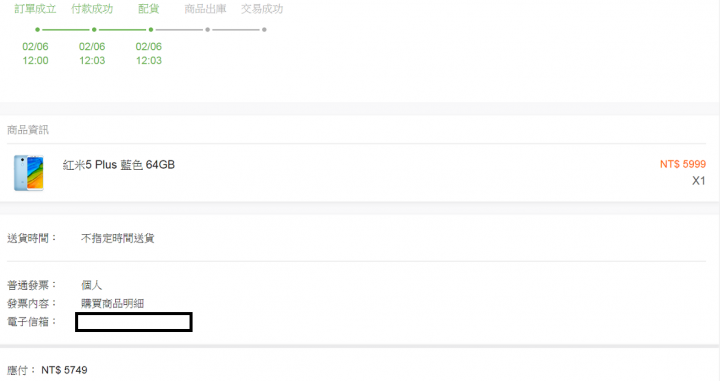Click the 配貨 progress step dot
Image resolution: width=720 pixels, height=381 pixels.
click(x=151, y=30)
